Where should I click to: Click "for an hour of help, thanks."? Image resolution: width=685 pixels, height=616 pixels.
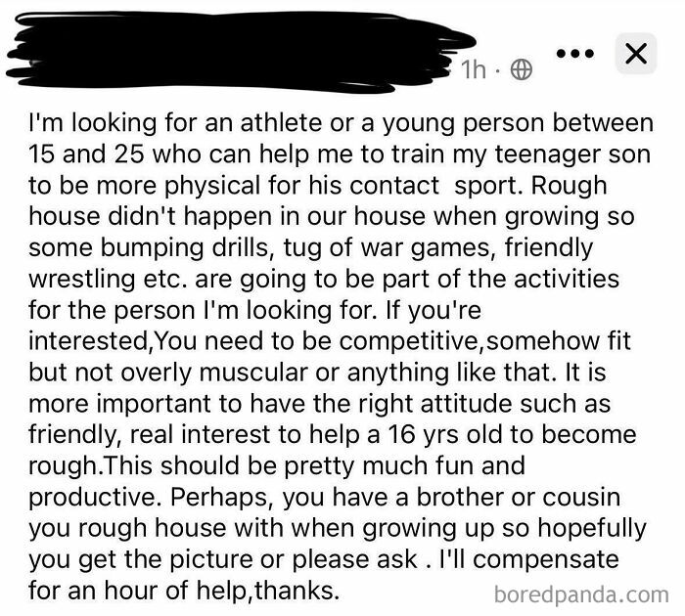pyautogui.click(x=184, y=591)
